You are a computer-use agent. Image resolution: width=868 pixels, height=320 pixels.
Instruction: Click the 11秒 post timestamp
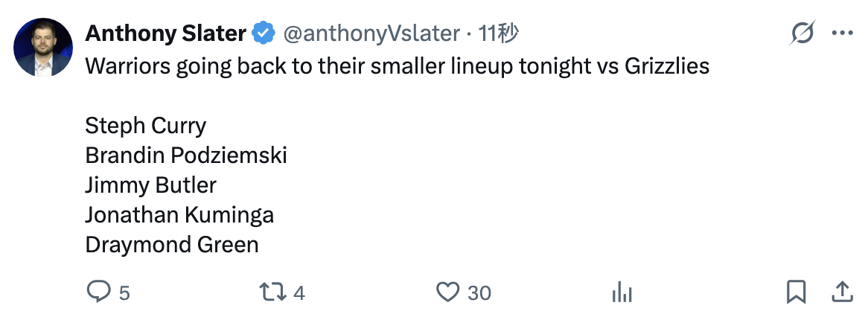pos(499,33)
